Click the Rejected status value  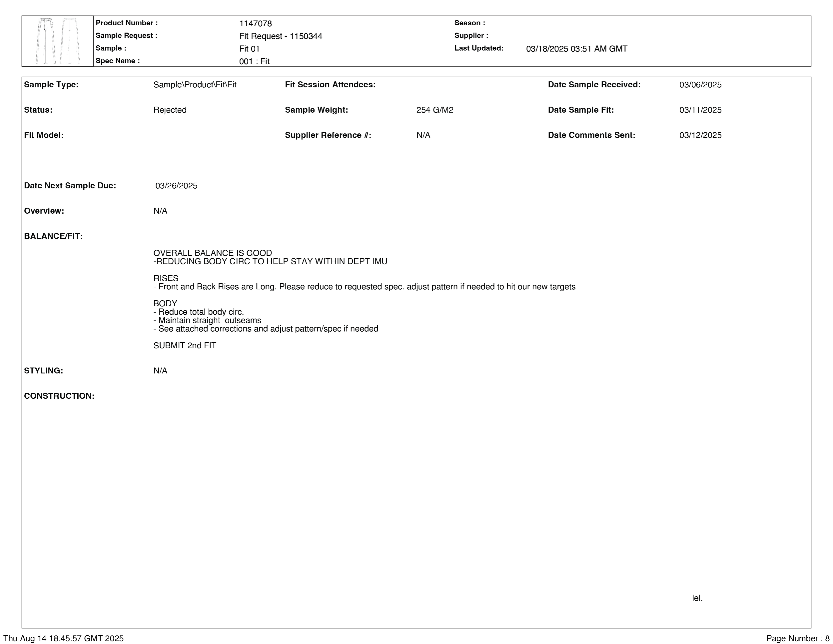170,110
